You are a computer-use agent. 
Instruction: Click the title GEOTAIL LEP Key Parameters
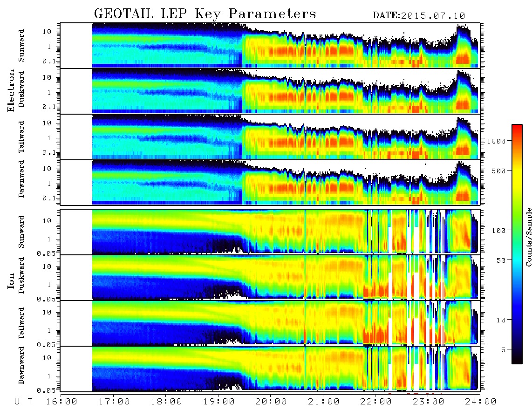205,14
